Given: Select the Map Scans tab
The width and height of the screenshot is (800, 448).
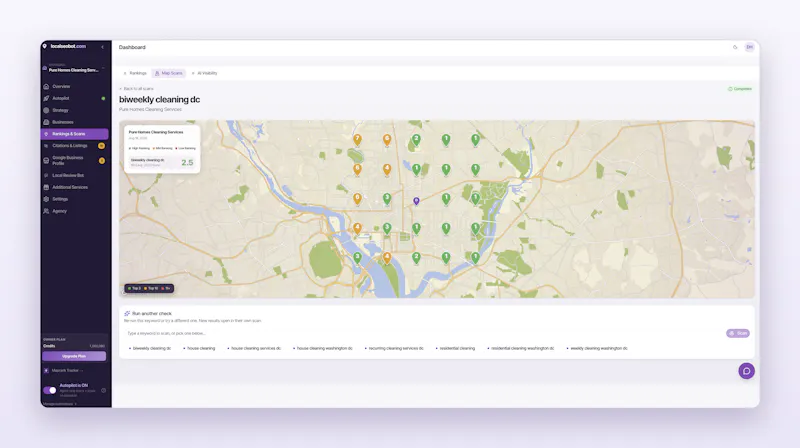Looking at the screenshot, I should (168, 73).
